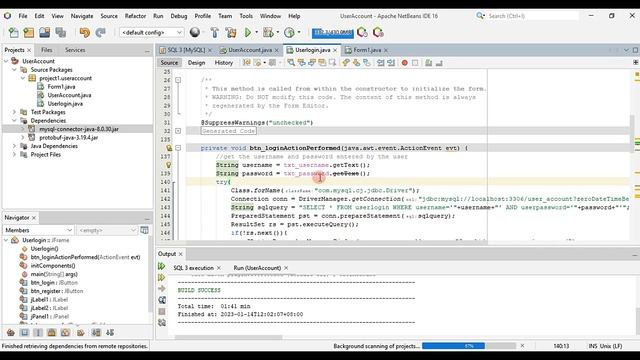Run the project with the green play icon
640x360 pixels.
(248, 32)
